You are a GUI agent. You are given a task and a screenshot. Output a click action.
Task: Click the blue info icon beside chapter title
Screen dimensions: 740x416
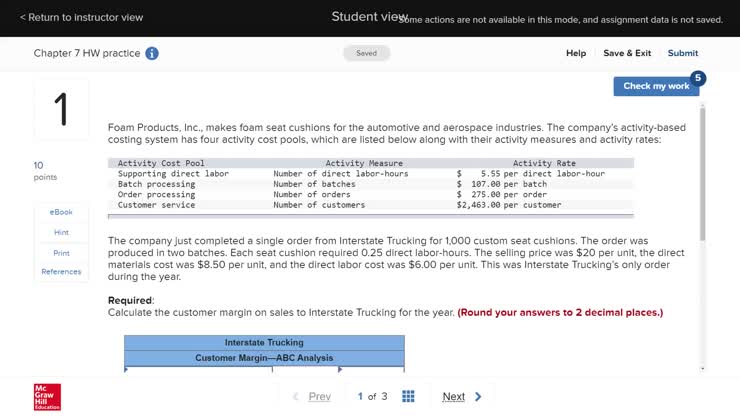pos(152,53)
